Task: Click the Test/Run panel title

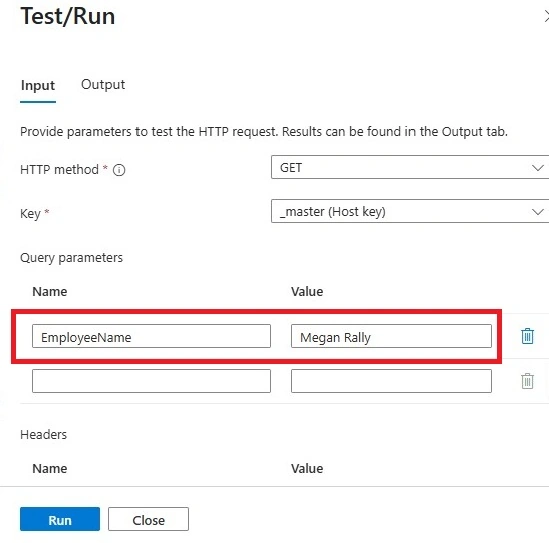Action: point(68,16)
